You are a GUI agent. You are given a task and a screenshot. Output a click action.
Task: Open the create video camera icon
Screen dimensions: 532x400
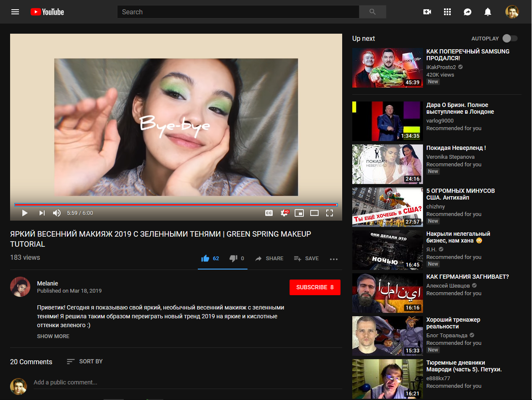(427, 12)
